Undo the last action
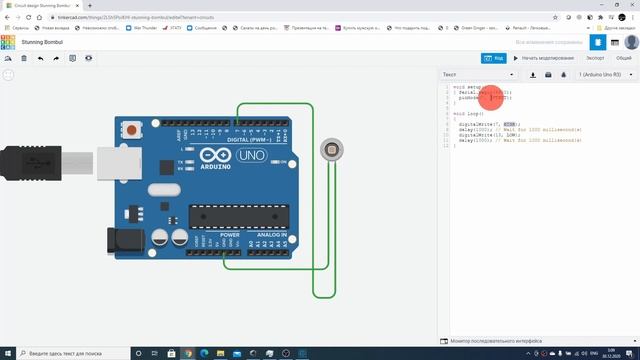The height and width of the screenshot is (360, 640). tap(40, 58)
